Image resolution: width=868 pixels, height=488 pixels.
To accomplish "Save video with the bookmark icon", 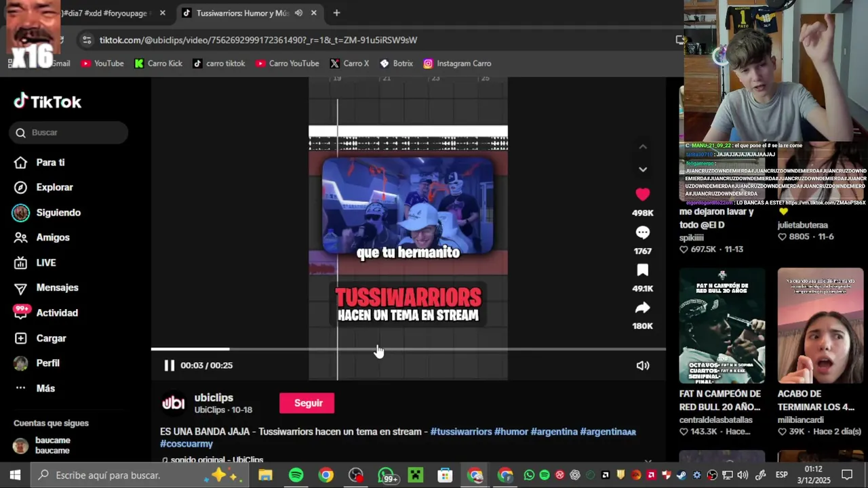I will tap(642, 270).
